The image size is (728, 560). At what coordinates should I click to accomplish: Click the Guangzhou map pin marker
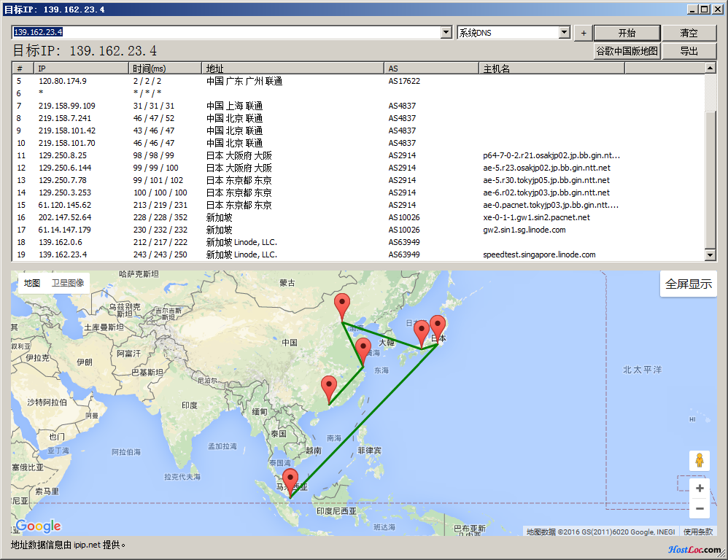pyautogui.click(x=329, y=389)
